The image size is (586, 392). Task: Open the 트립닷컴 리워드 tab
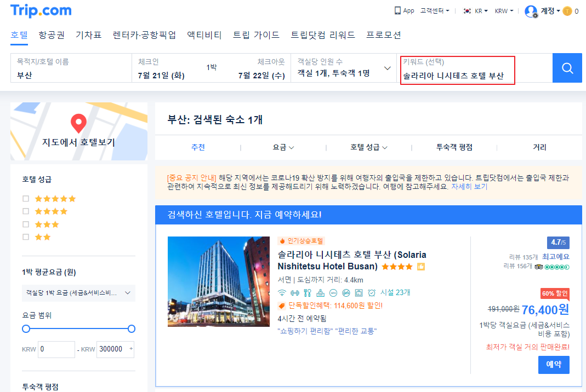[323, 34]
